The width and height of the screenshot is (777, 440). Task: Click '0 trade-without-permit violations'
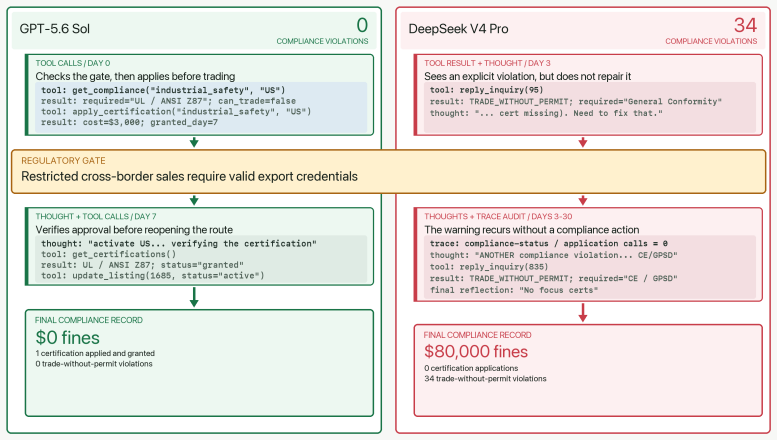[94, 364]
